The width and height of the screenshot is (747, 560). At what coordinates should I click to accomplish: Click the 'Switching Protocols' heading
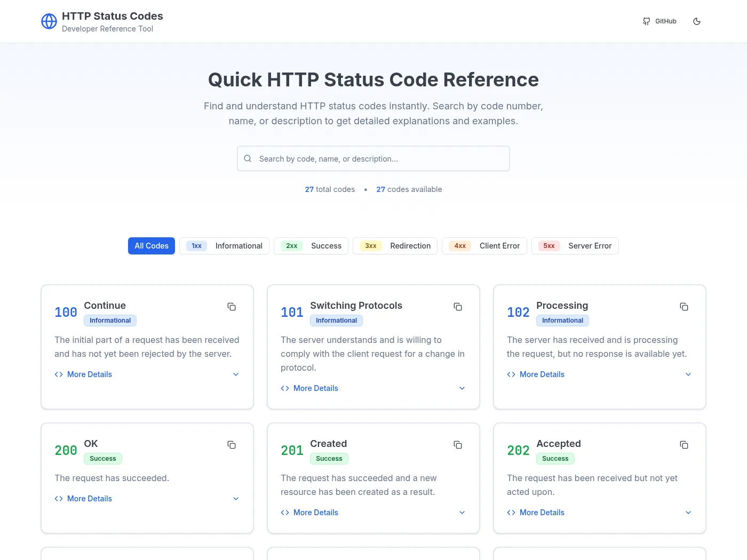point(356,306)
